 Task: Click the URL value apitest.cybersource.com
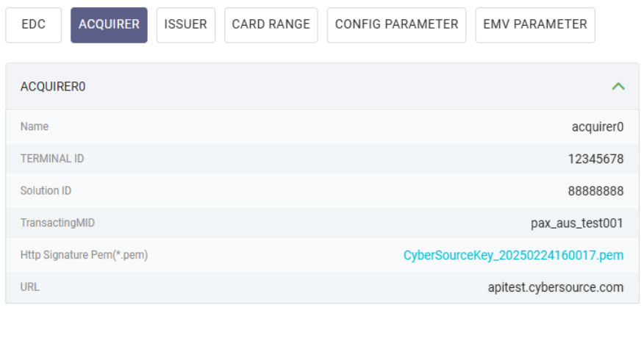point(555,287)
